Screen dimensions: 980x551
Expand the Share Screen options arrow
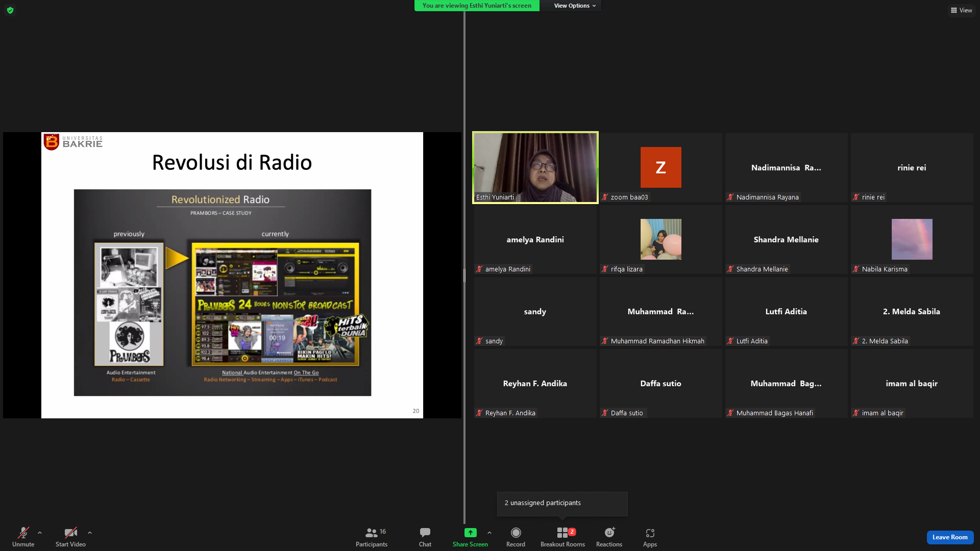click(x=489, y=533)
